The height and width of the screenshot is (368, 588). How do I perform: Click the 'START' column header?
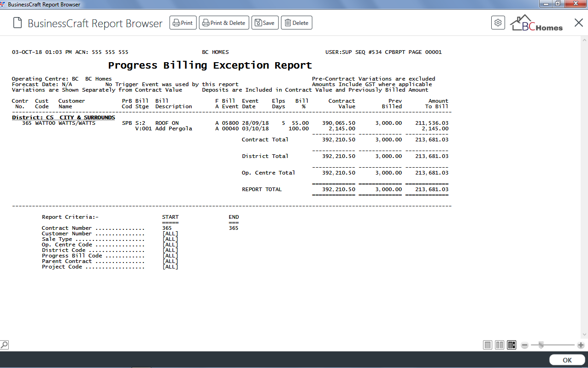pyautogui.click(x=171, y=217)
